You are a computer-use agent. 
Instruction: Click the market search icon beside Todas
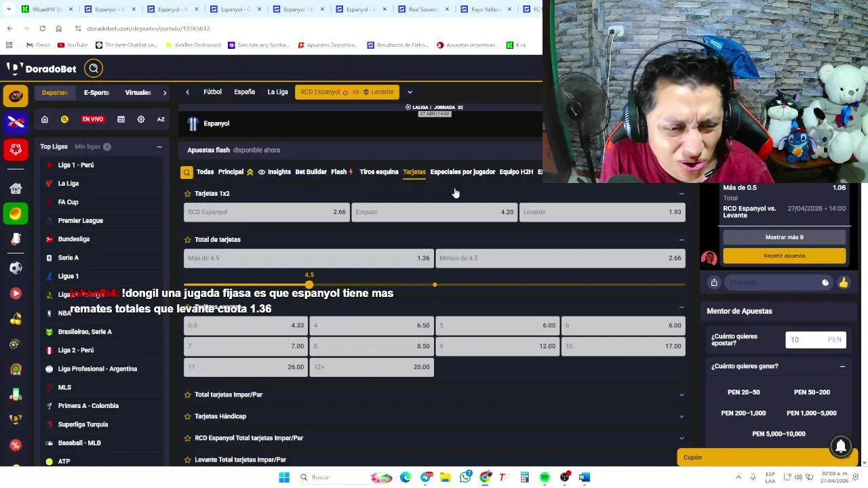tap(186, 172)
